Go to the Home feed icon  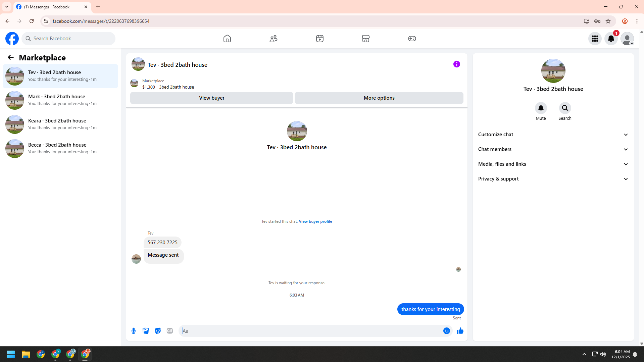click(227, 39)
